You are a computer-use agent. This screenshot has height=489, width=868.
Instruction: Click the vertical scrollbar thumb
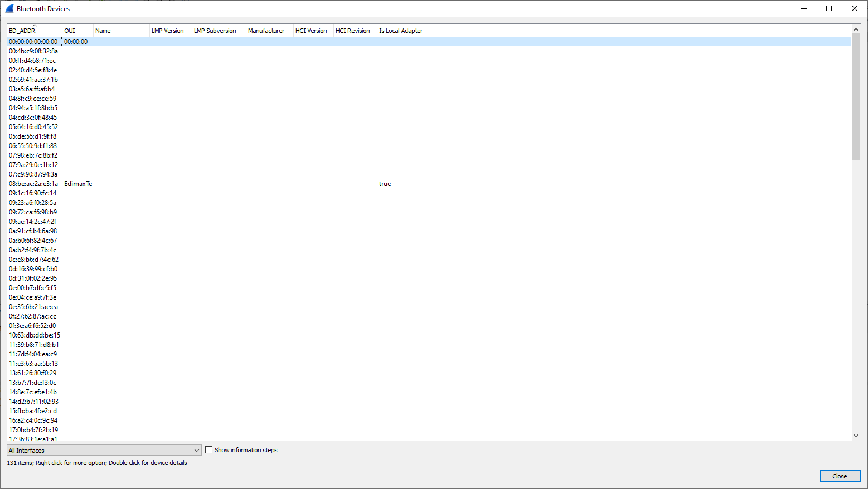pos(856,97)
